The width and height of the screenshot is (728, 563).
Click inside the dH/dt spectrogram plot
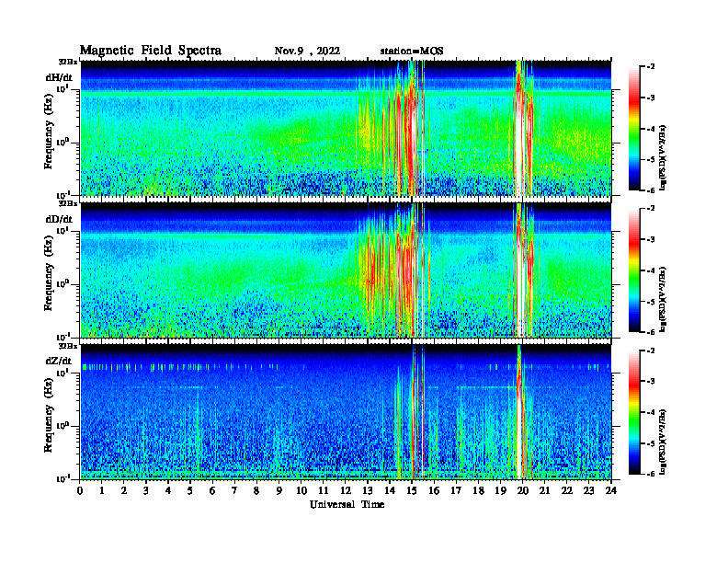346,128
